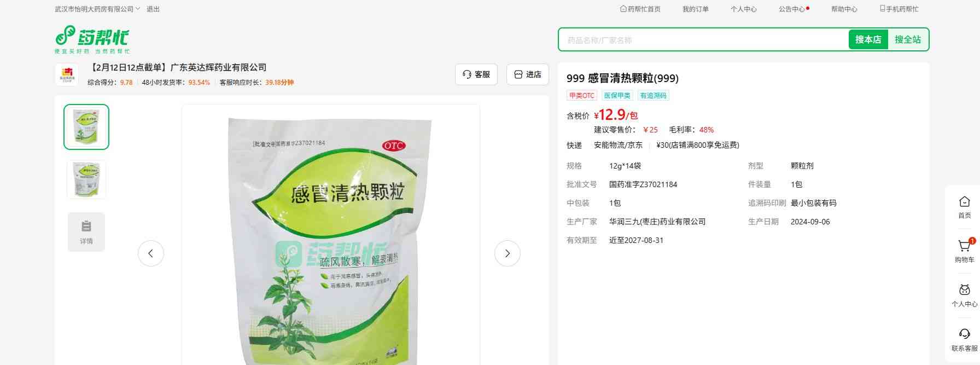Show next product image with right arrow
Image resolution: width=980 pixels, height=365 pixels.
[507, 253]
